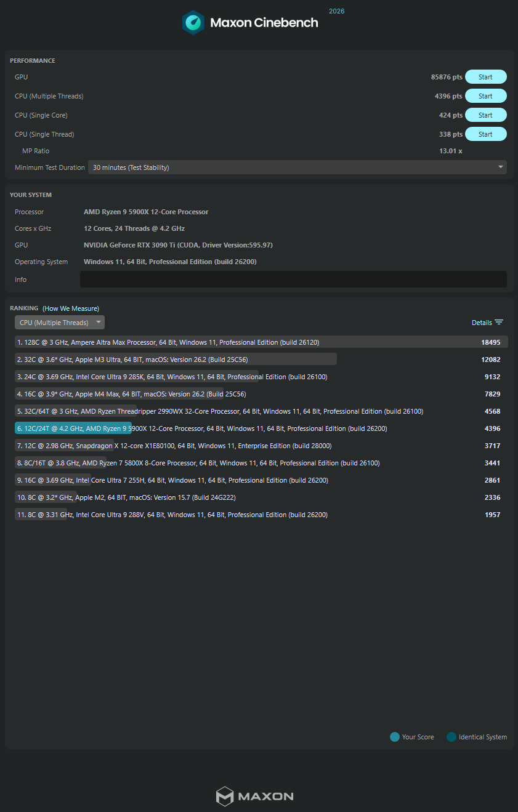Click the Maxon logo at bottom
This screenshot has width=518, height=812.
click(x=254, y=796)
